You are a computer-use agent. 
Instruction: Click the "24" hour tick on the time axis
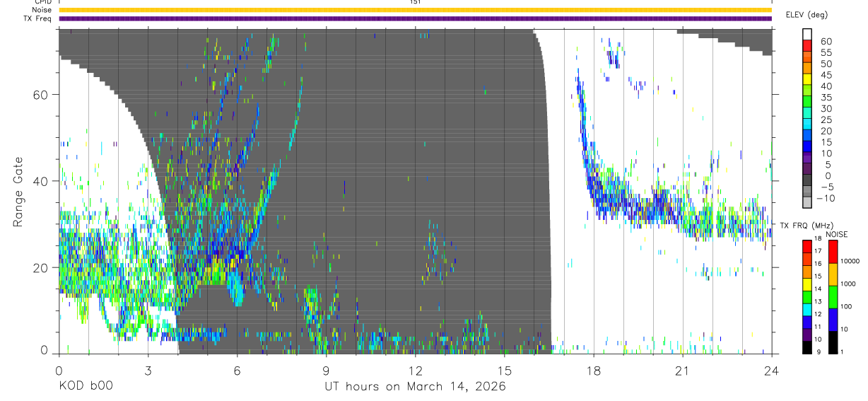pyautogui.click(x=771, y=371)
